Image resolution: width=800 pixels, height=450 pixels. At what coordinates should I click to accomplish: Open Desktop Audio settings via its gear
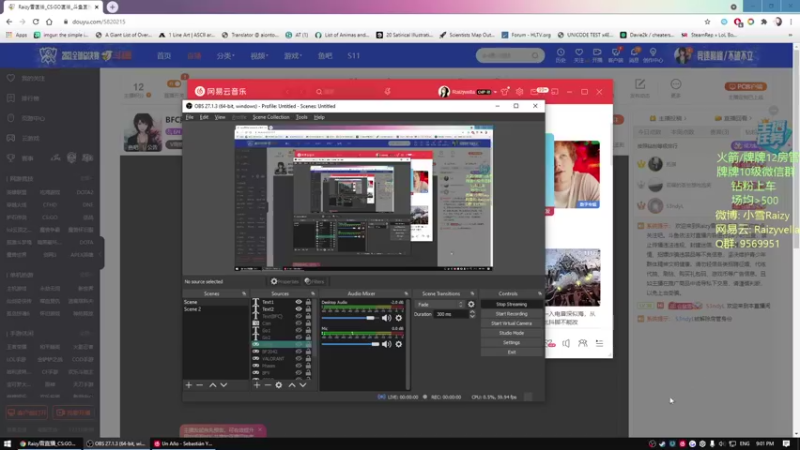pos(398,318)
